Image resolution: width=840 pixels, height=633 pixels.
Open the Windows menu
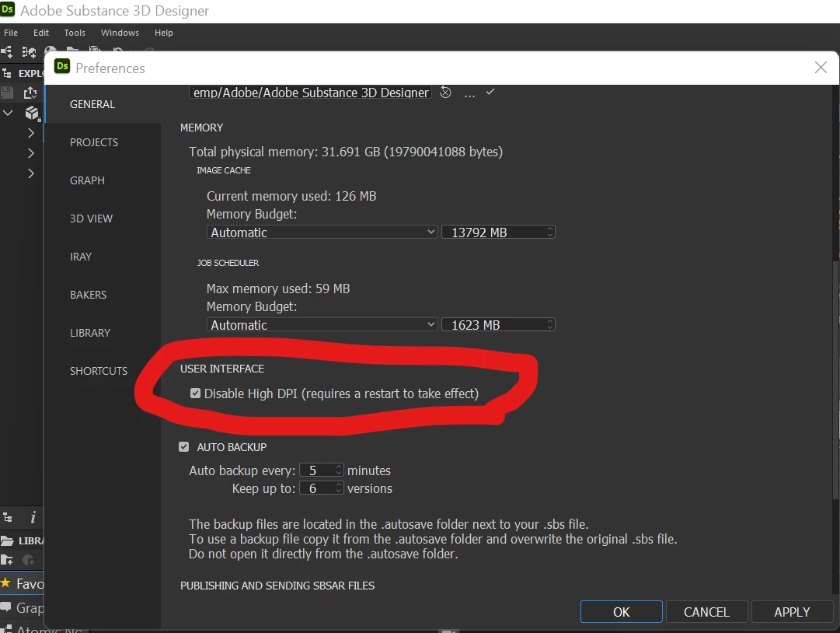tap(120, 33)
